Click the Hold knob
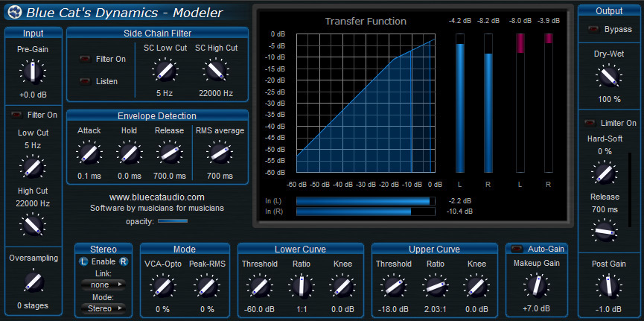This screenshot has width=644, height=321. (129, 153)
